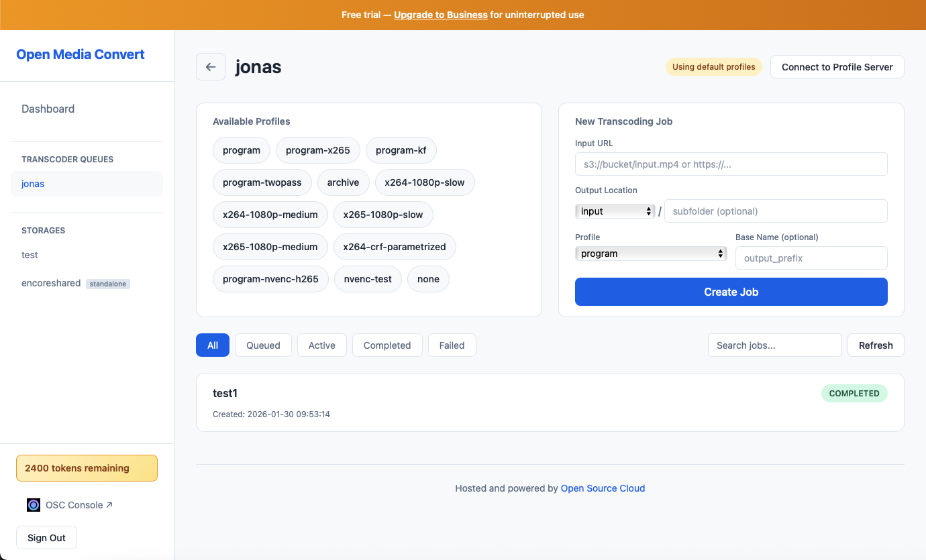Sign Out of Open Media Convert

pyautogui.click(x=46, y=537)
